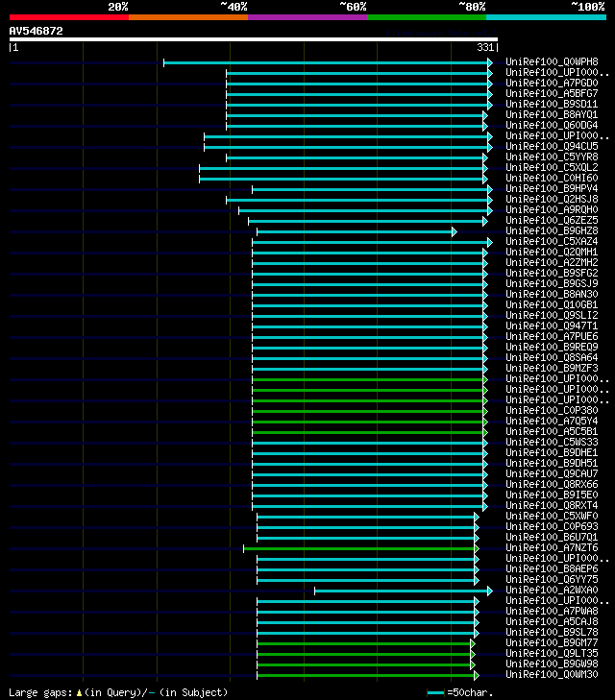Select the UniRef100_C0P693 label
Viewport: 615px width, 700px height.
tap(552, 527)
